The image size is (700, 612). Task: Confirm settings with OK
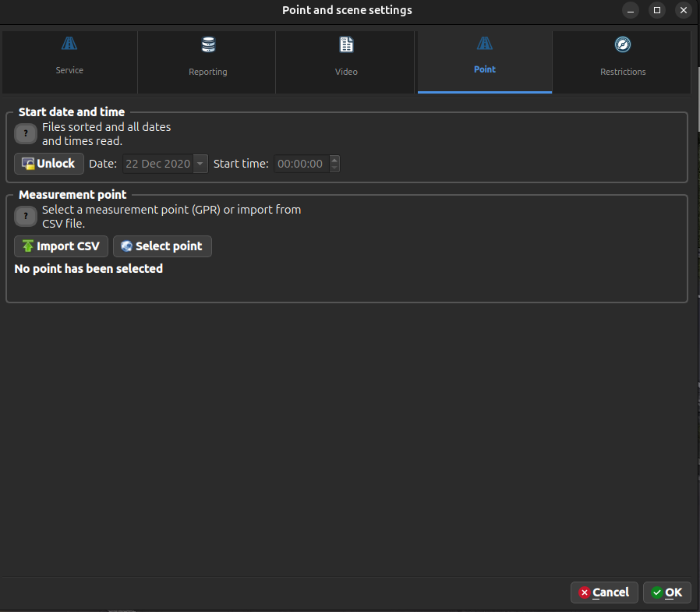pyautogui.click(x=667, y=593)
